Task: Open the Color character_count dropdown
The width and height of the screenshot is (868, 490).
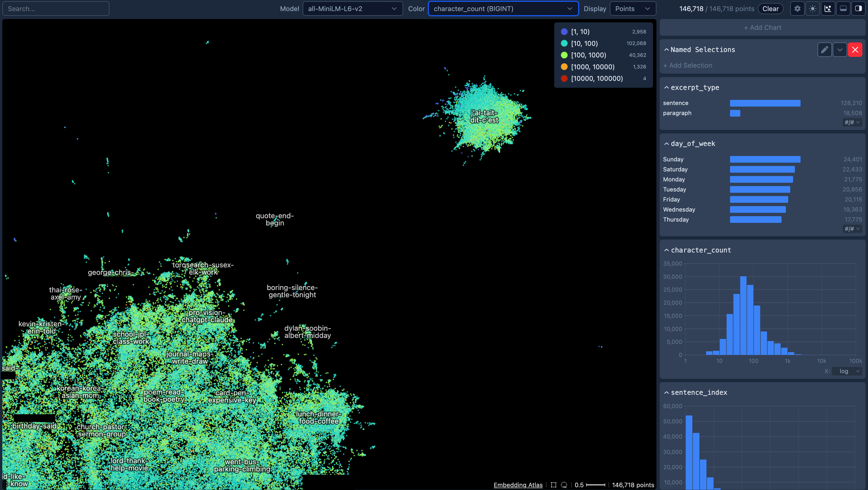Action: click(503, 9)
